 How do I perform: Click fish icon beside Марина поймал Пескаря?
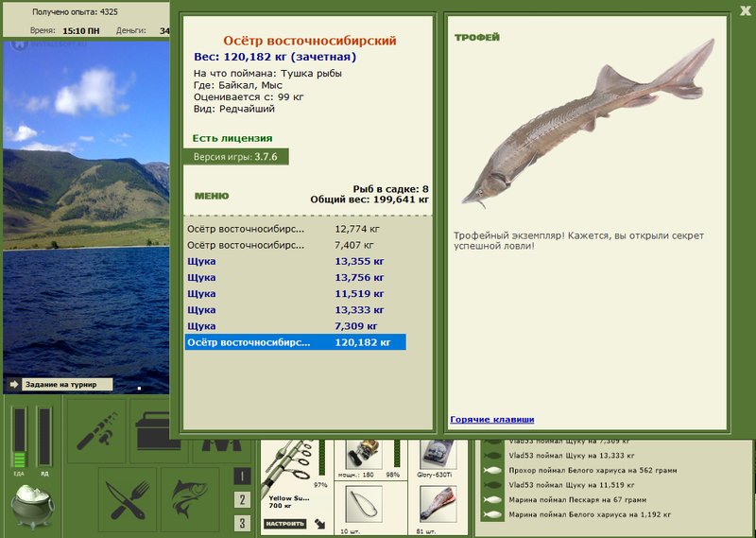[492, 500]
